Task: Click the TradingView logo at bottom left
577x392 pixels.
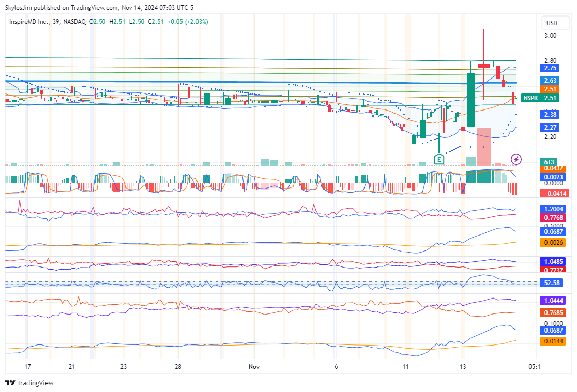Action: click(x=29, y=383)
